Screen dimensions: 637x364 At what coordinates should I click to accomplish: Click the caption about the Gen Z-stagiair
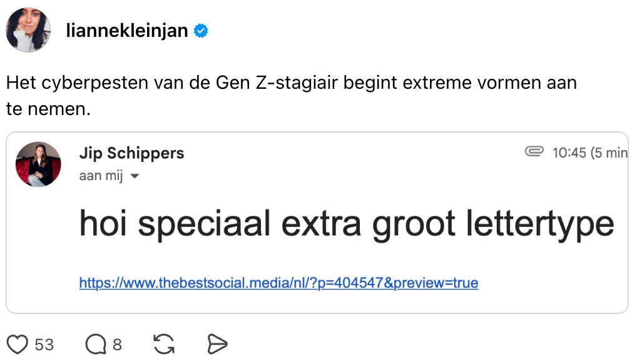pos(291,83)
